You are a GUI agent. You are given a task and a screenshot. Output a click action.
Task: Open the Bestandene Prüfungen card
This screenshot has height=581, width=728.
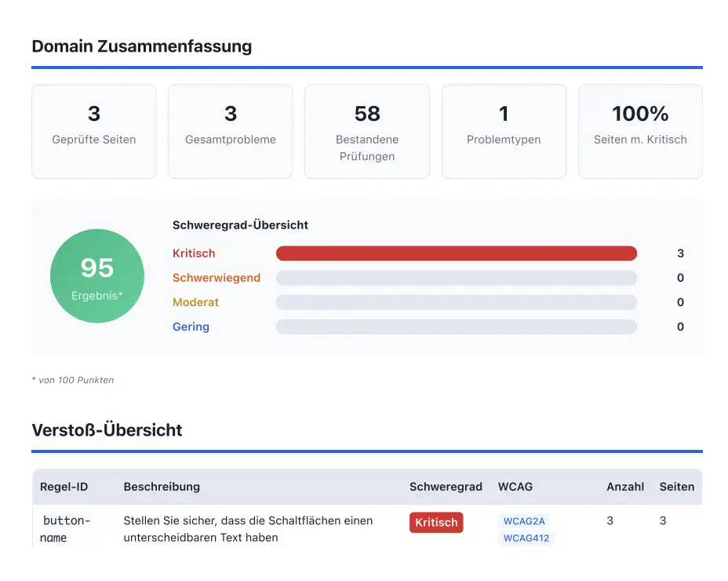367,131
